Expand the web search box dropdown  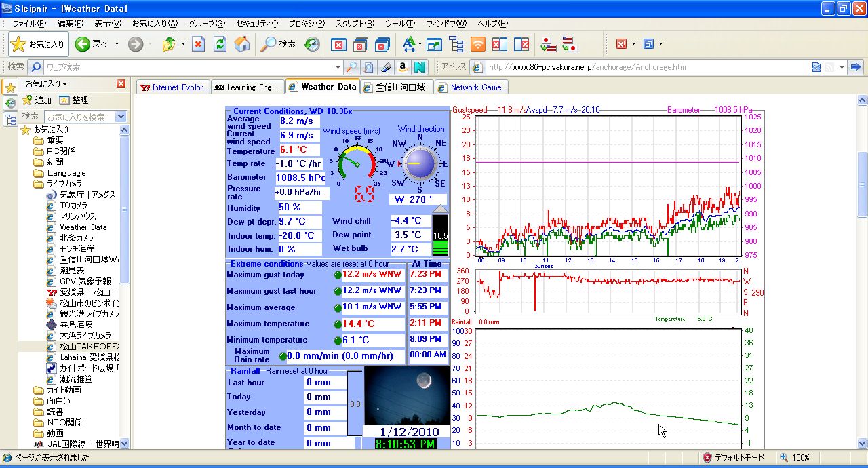338,67
